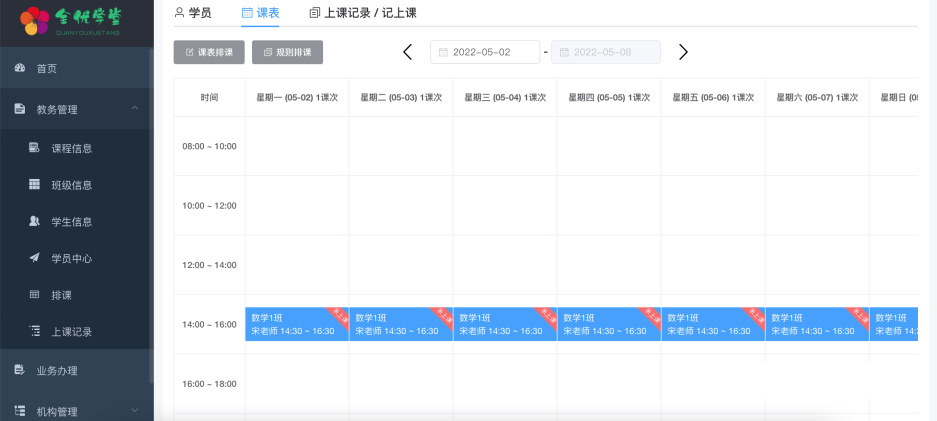Collapse the 教务管理 menu section

point(135,109)
